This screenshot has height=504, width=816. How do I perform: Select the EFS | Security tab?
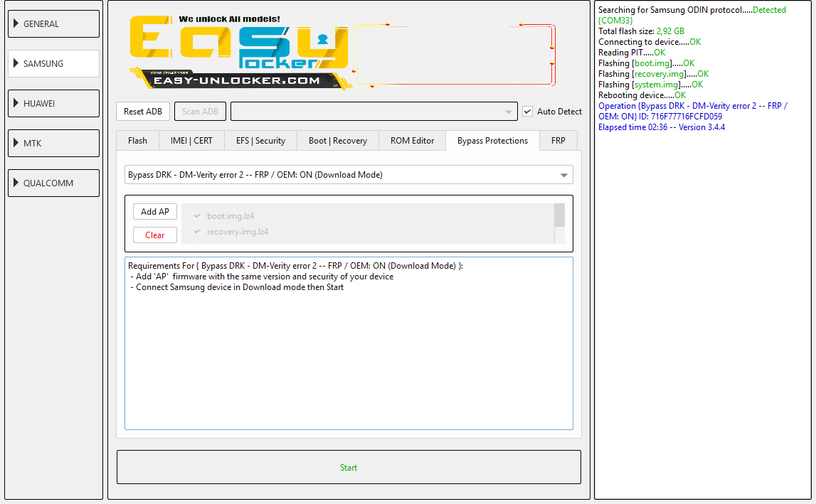point(260,141)
